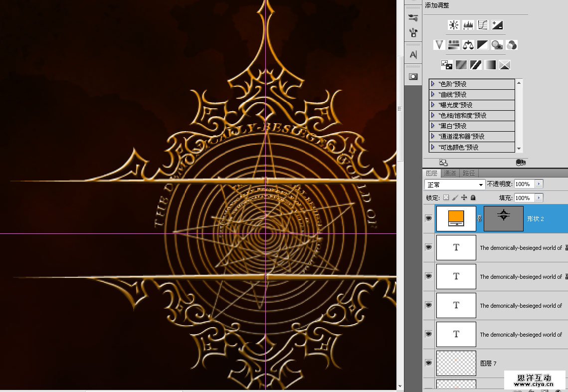Click the fill (填充) arrow button
This screenshot has height=392, width=568.
point(538,198)
